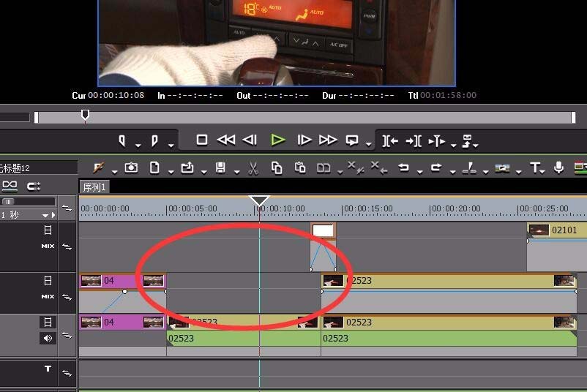The image size is (587, 392).
Task: Click the Set Out point icon
Action: coord(154,141)
